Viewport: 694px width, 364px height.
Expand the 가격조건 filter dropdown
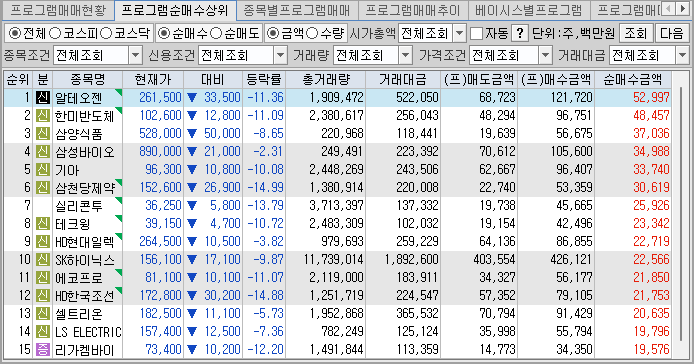545,55
